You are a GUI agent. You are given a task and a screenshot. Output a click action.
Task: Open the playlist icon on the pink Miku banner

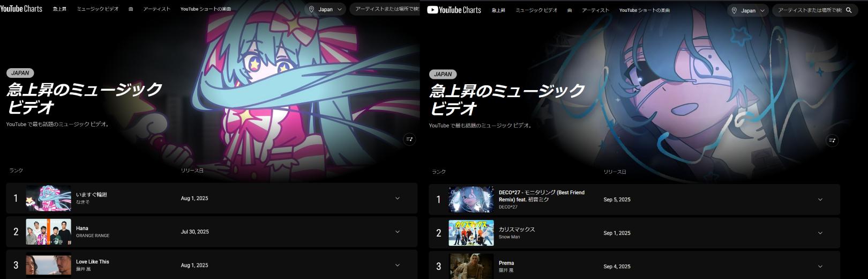click(x=409, y=139)
